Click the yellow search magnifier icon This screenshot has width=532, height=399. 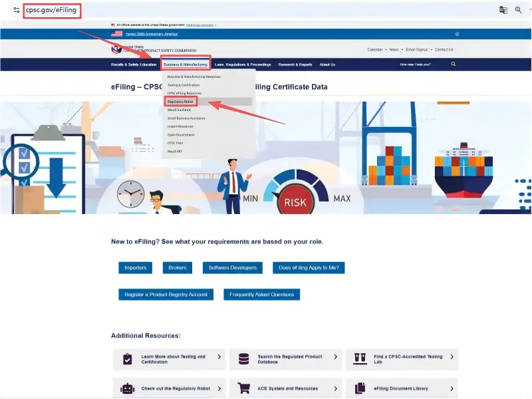[454, 64]
